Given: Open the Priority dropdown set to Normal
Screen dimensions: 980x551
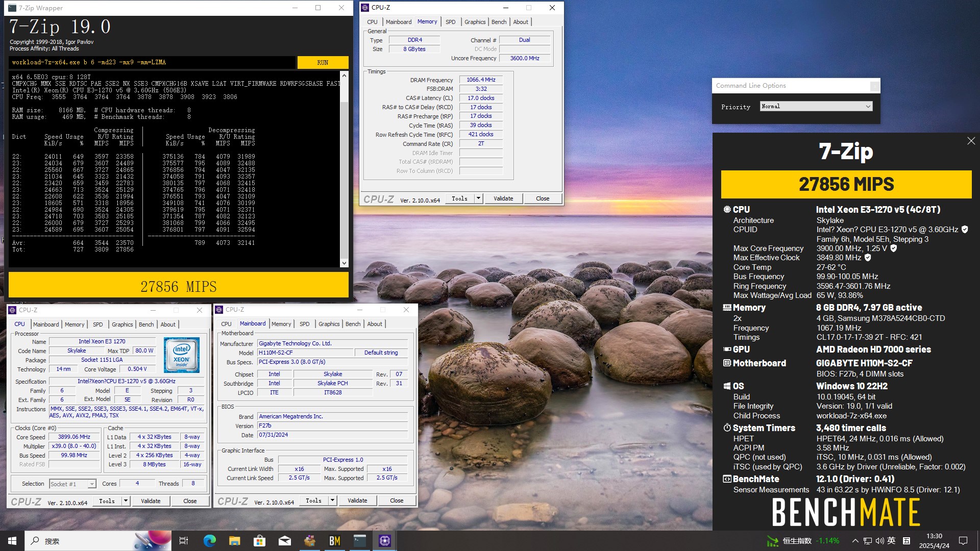Looking at the screenshot, I should (x=816, y=106).
